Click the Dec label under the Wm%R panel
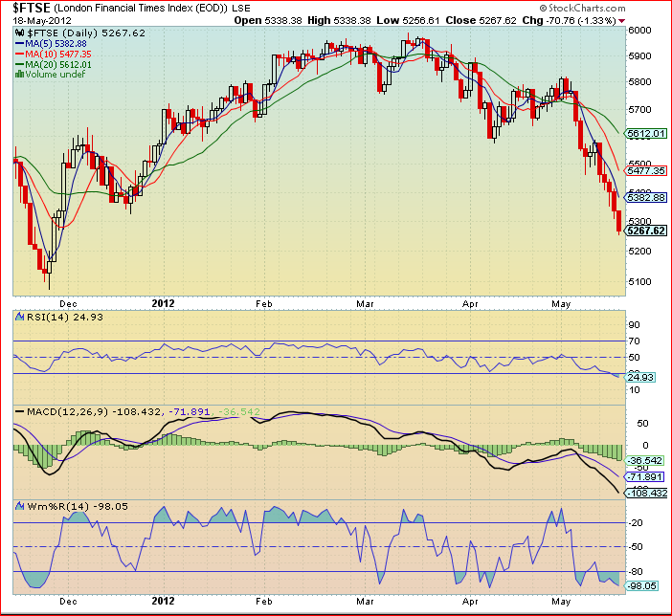The height and width of the screenshot is (616, 672). [68, 602]
